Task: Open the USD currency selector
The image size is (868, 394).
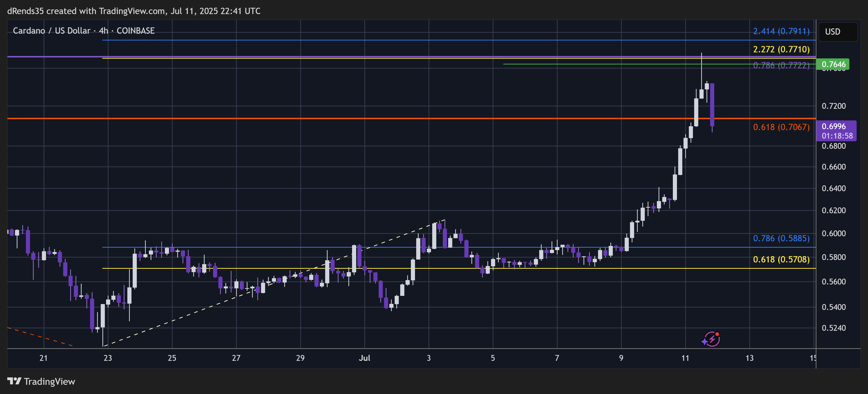Action: tap(838, 32)
